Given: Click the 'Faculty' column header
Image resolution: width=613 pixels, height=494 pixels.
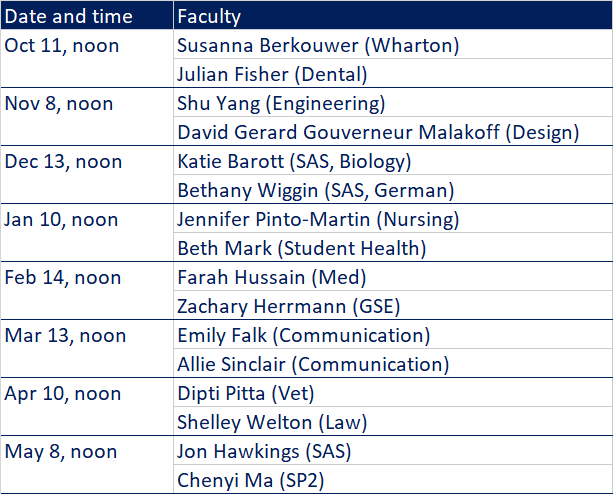Looking at the screenshot, I should [x=393, y=15].
